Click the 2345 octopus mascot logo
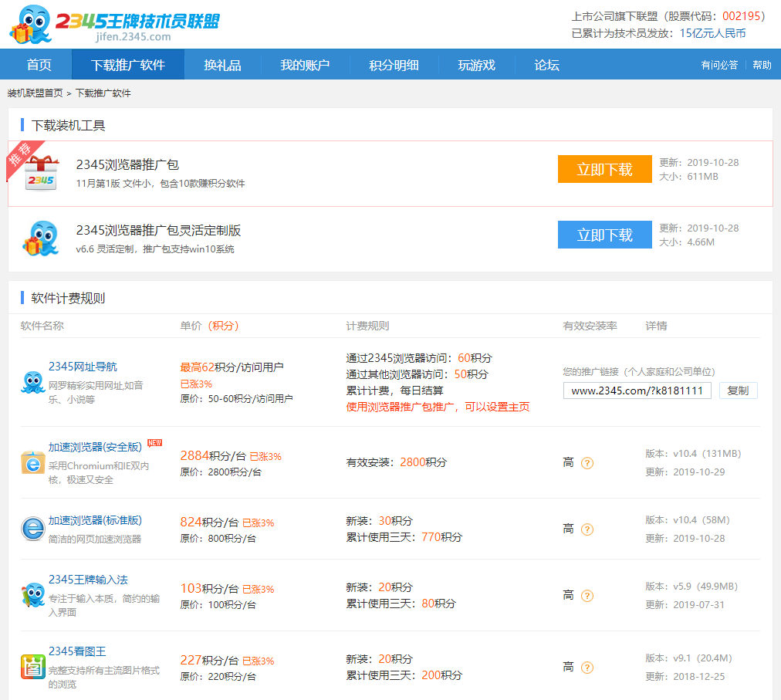The image size is (781, 700). [x=30, y=24]
